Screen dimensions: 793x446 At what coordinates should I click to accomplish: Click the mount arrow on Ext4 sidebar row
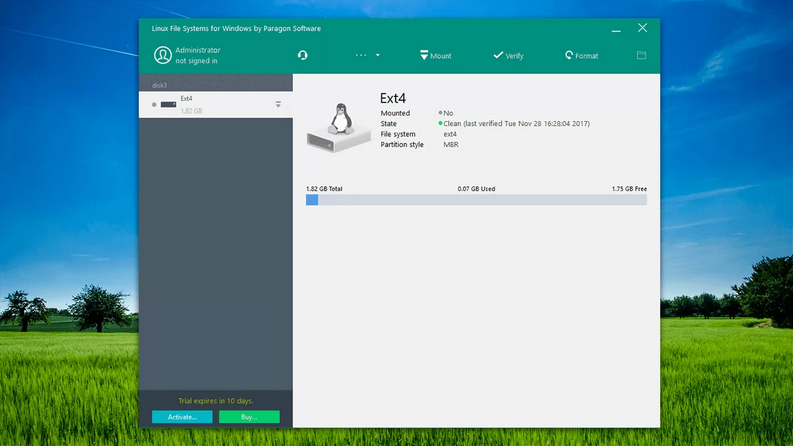[278, 104]
